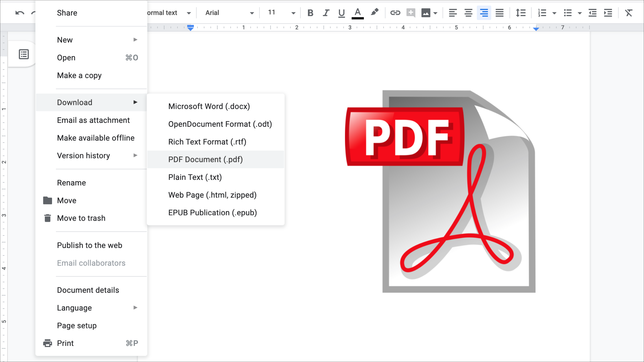Click the Italic formatting icon
Image resolution: width=644 pixels, height=362 pixels.
(x=326, y=13)
